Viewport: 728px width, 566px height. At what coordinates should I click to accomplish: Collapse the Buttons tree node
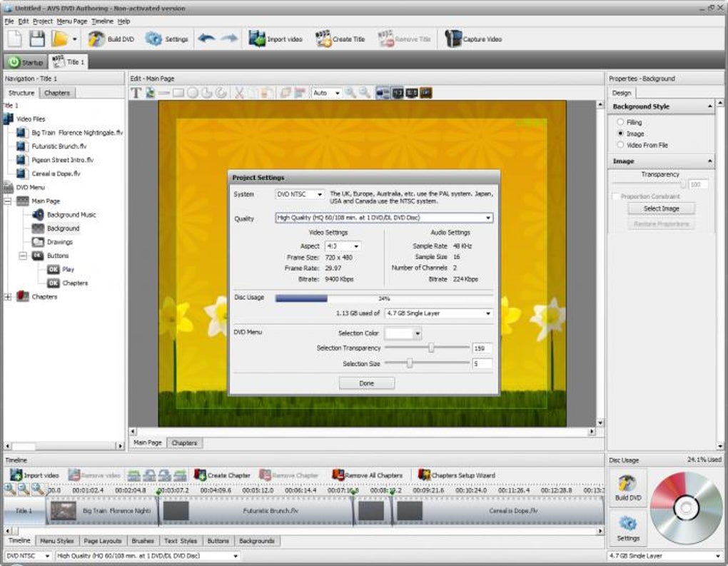23,256
